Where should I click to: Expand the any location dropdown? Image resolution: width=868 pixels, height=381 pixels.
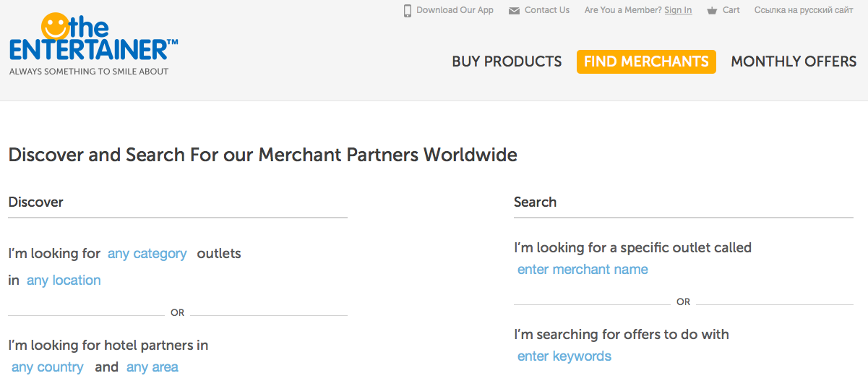[64, 281]
